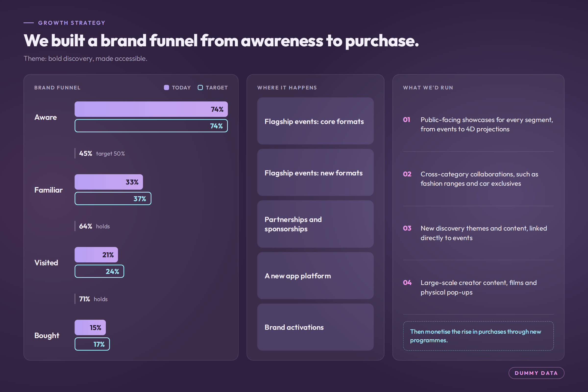Select the 'Visited' funnel stage label
588x392 pixels.
click(x=46, y=263)
